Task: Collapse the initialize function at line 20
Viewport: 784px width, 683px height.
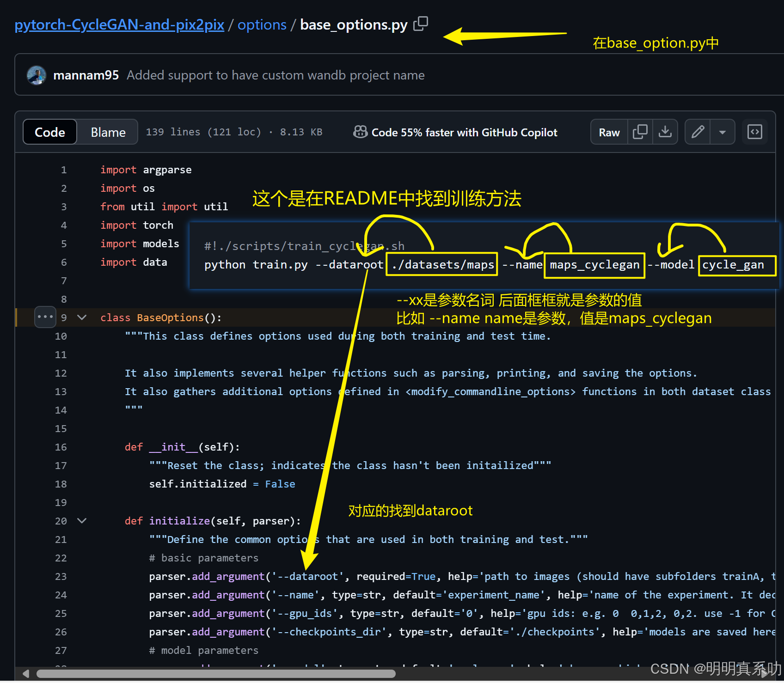Action: pyautogui.click(x=82, y=521)
